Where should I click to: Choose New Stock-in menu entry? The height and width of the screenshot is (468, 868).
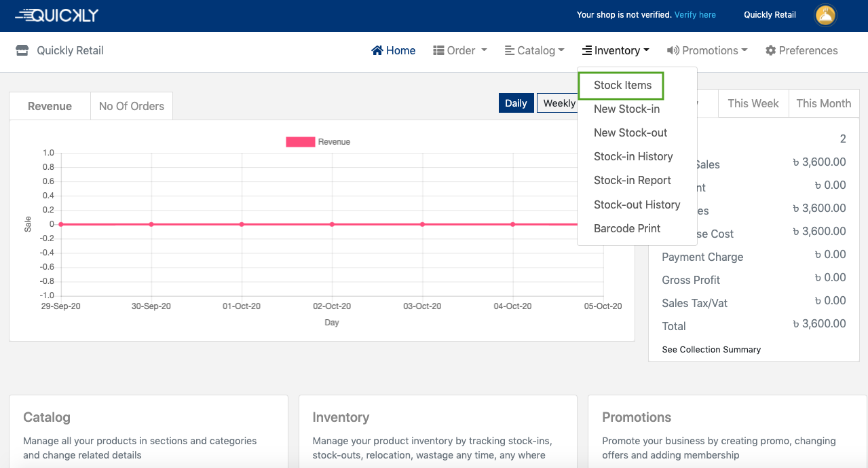click(x=626, y=109)
